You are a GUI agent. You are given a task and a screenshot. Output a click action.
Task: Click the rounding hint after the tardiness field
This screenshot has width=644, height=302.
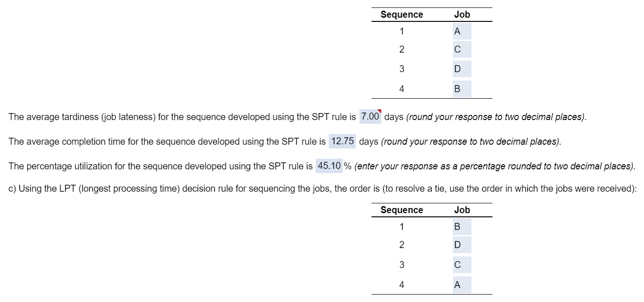[496, 117]
